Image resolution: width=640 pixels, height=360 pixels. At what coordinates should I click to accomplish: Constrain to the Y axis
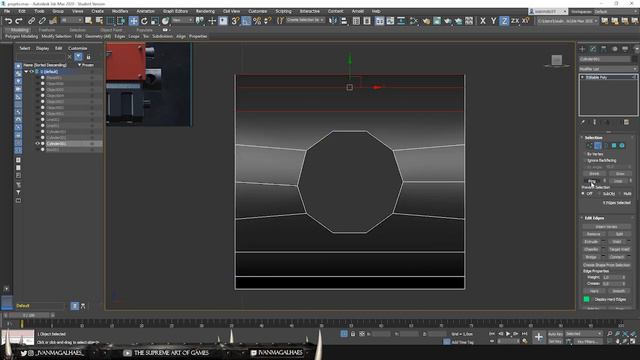[493, 20]
